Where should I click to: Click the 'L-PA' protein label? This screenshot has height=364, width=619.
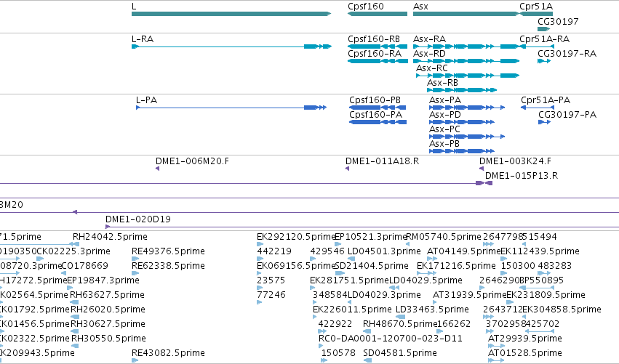(x=146, y=100)
